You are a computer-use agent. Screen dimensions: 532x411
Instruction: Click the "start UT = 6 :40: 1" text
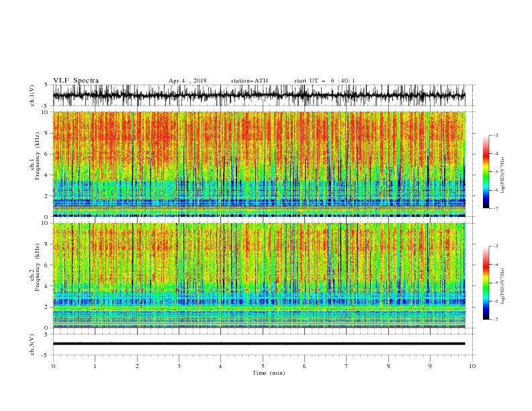click(x=324, y=81)
